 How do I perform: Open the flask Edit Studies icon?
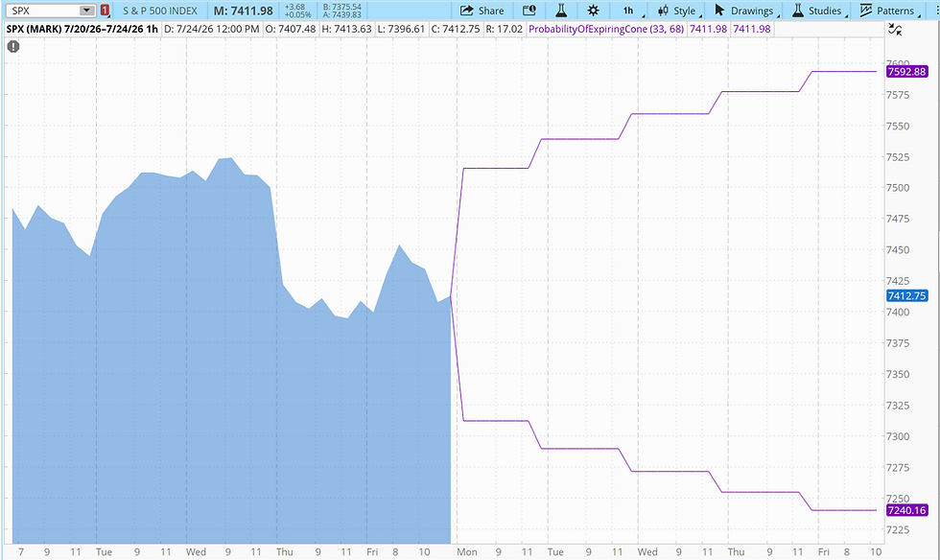pos(561,11)
